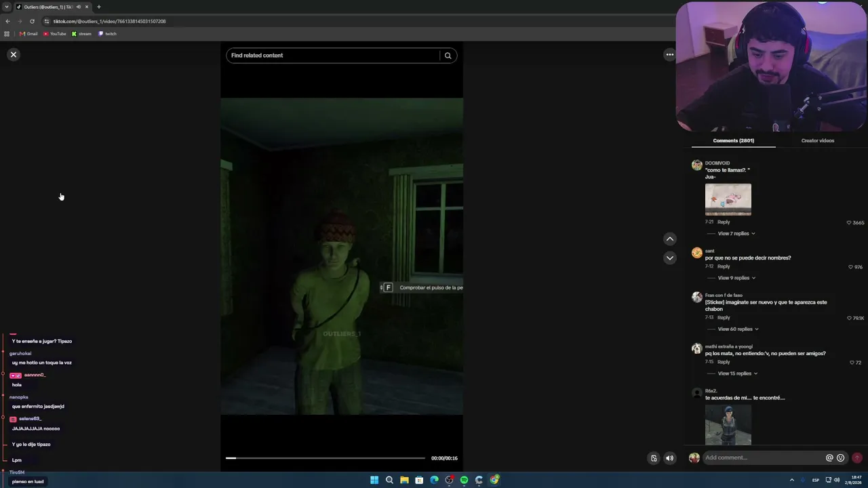This screenshot has width=868, height=488.
Task: Reload the page with refresh button
Action: (32, 21)
